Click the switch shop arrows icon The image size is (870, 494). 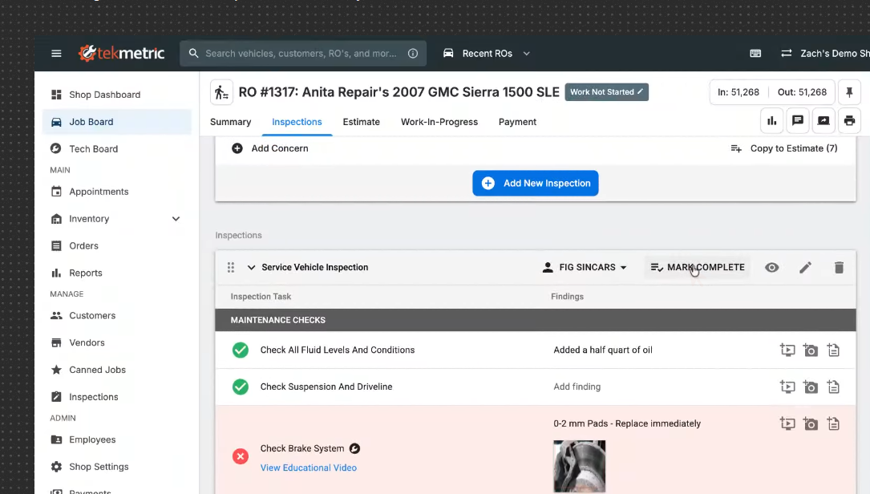786,53
